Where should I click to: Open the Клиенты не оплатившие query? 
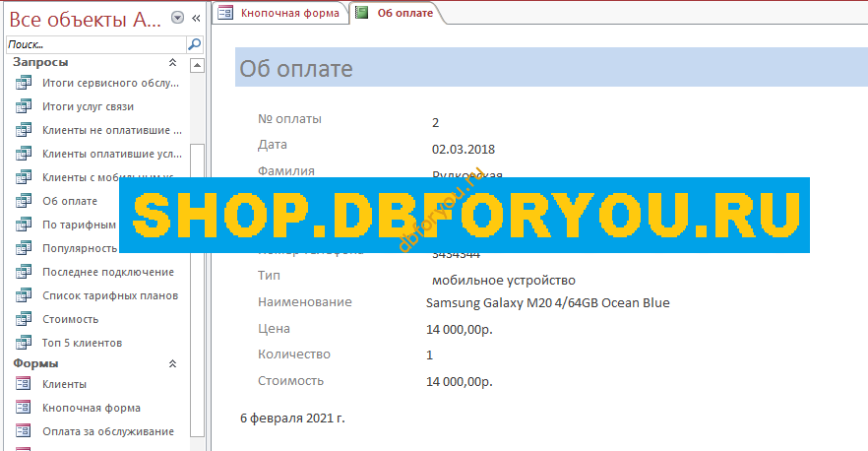[x=112, y=130]
